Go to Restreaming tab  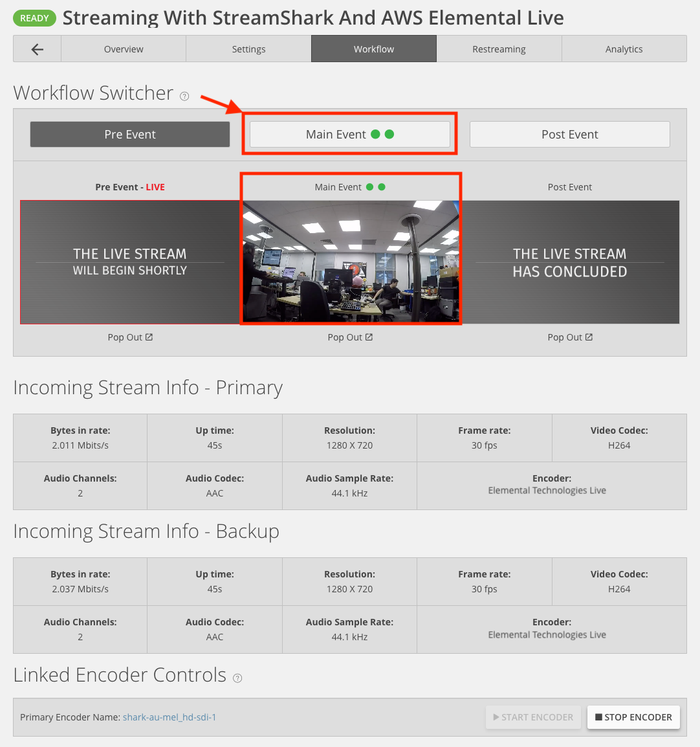click(499, 49)
